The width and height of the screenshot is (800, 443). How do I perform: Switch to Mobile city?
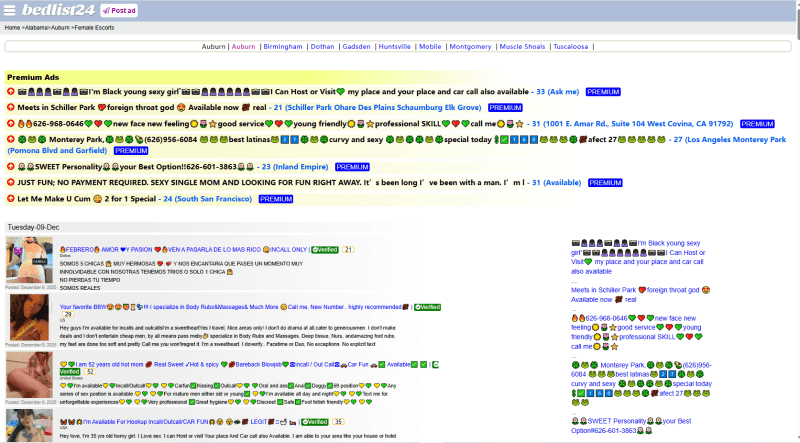point(430,46)
